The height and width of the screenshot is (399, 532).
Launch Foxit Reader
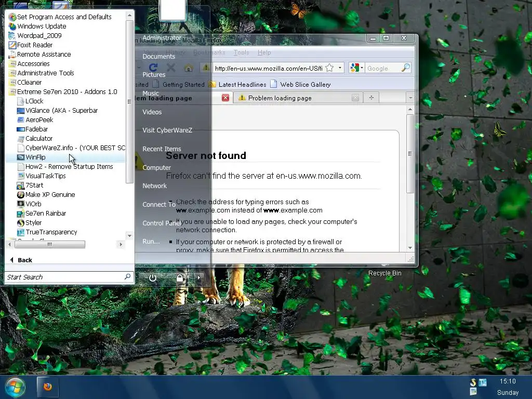coord(35,45)
